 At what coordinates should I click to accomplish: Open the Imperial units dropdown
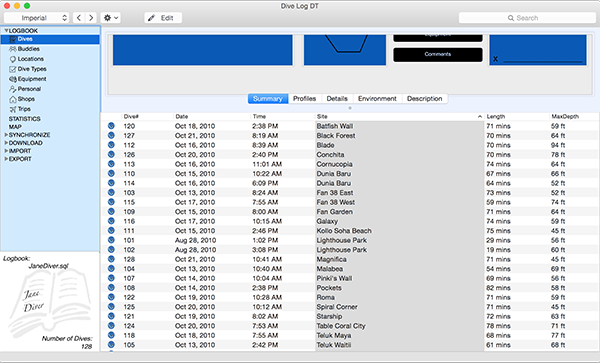coord(37,18)
